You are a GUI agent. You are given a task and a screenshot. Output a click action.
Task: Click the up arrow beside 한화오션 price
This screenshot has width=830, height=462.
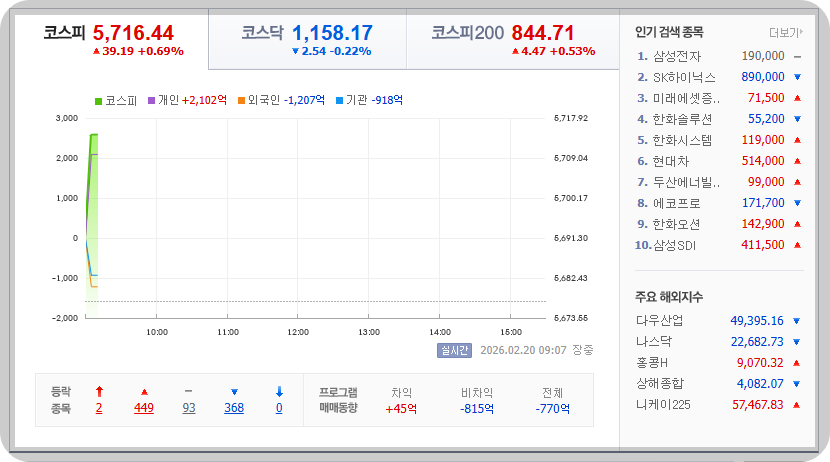(x=798, y=224)
